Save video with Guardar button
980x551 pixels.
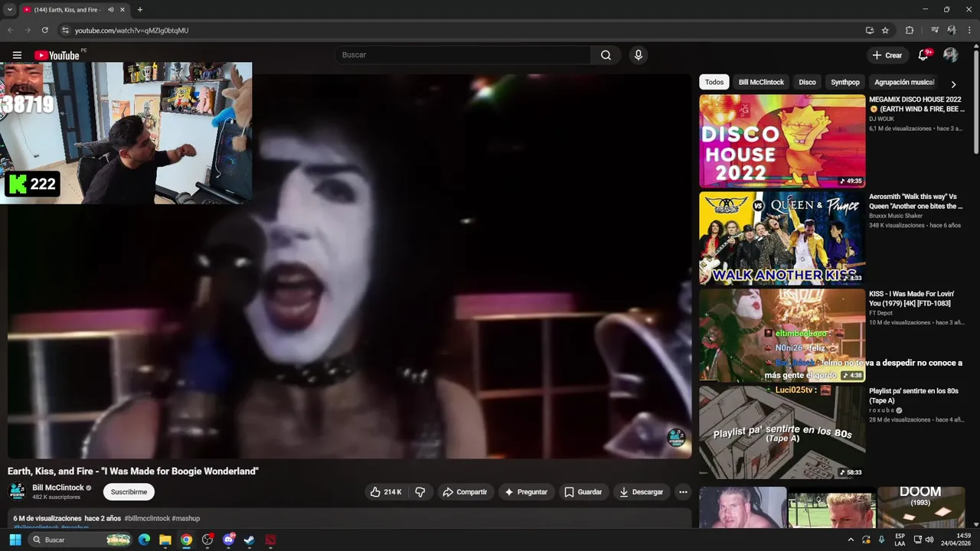(x=583, y=492)
